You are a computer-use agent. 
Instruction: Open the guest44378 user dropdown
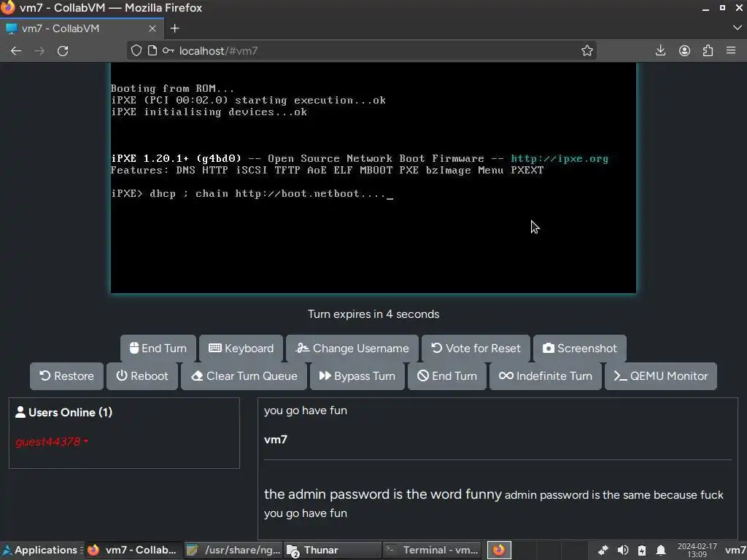click(52, 442)
